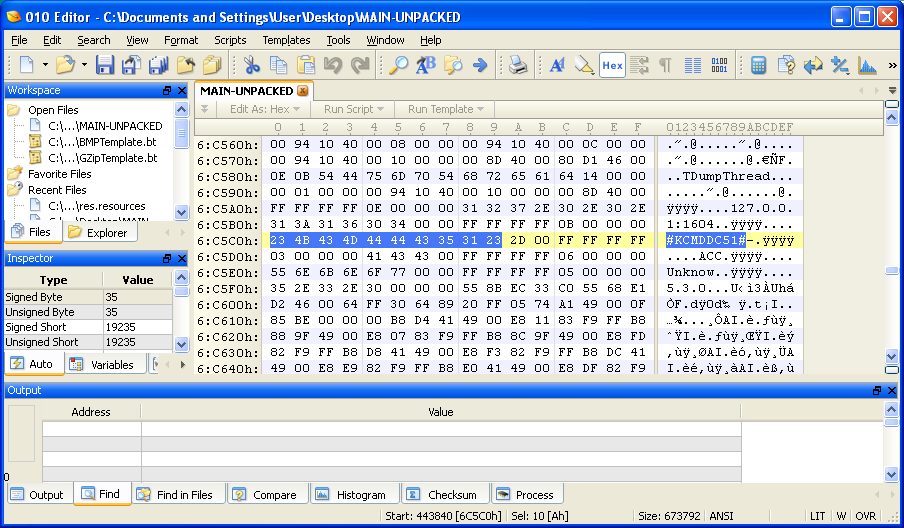Image resolution: width=904 pixels, height=528 pixels.
Task: Open the New file dropdown arrow
Action: 43,66
